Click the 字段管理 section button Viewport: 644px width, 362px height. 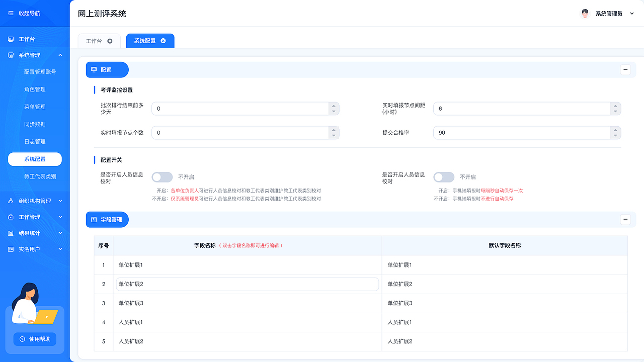click(107, 220)
